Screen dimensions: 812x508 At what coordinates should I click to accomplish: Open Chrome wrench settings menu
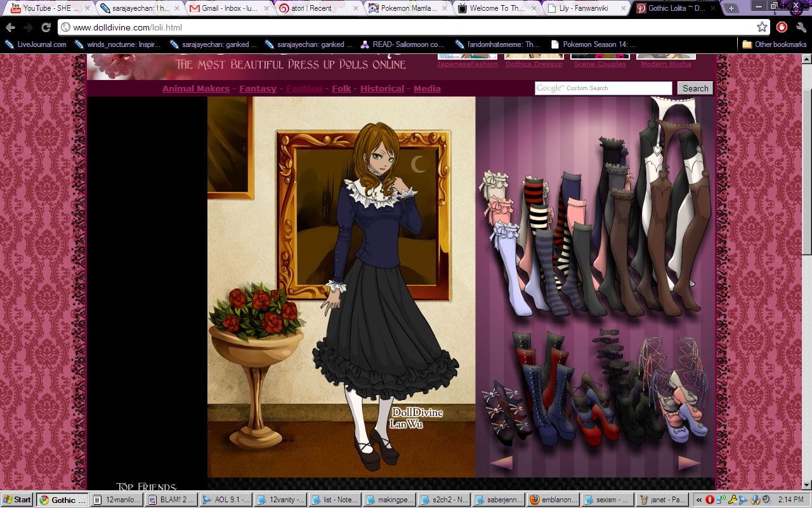[x=801, y=27]
